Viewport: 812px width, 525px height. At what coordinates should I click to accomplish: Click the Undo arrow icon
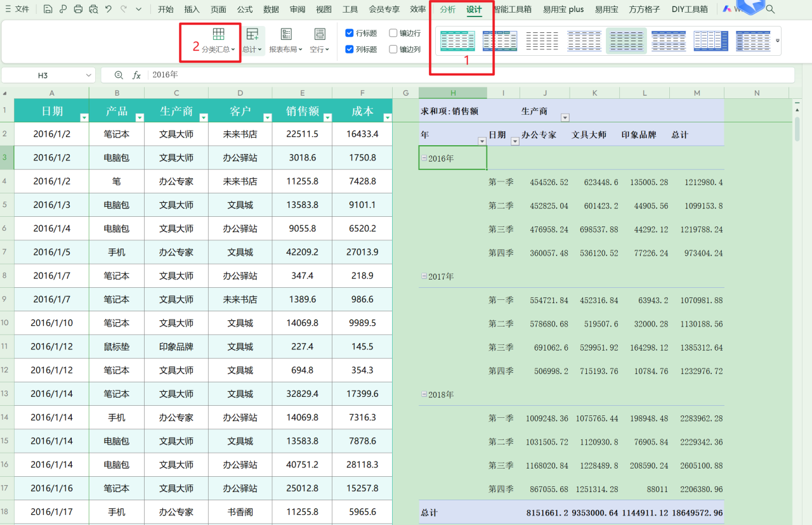coord(108,9)
